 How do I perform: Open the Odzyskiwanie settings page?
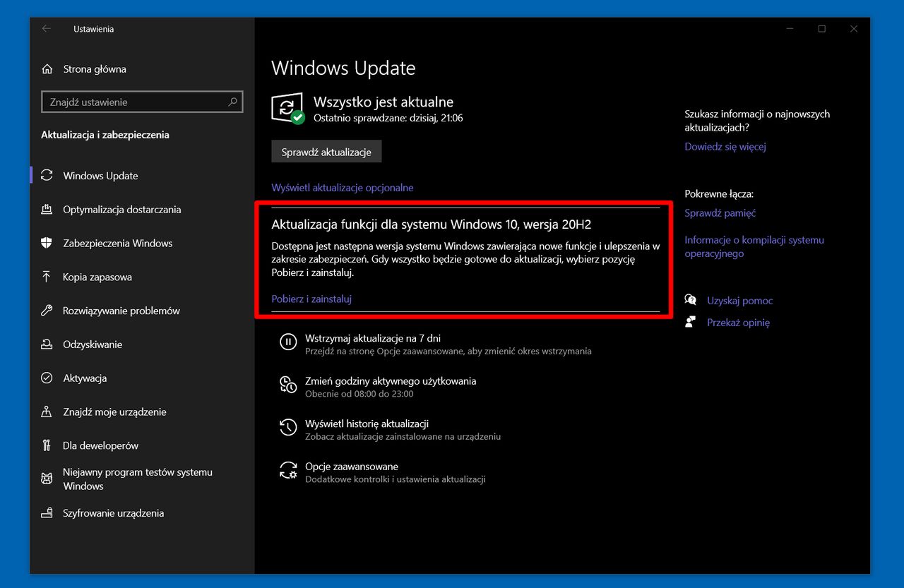(x=93, y=344)
